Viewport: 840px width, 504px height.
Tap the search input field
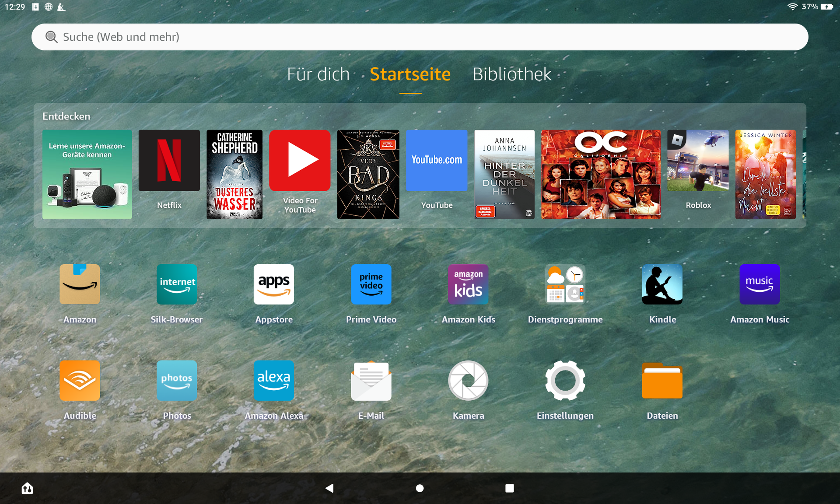[420, 37]
